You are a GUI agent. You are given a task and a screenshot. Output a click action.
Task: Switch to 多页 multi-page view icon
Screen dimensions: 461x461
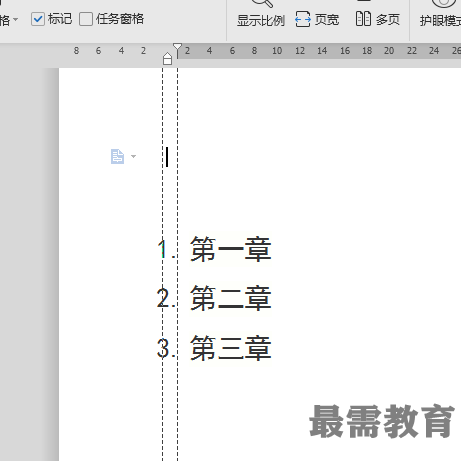363,19
